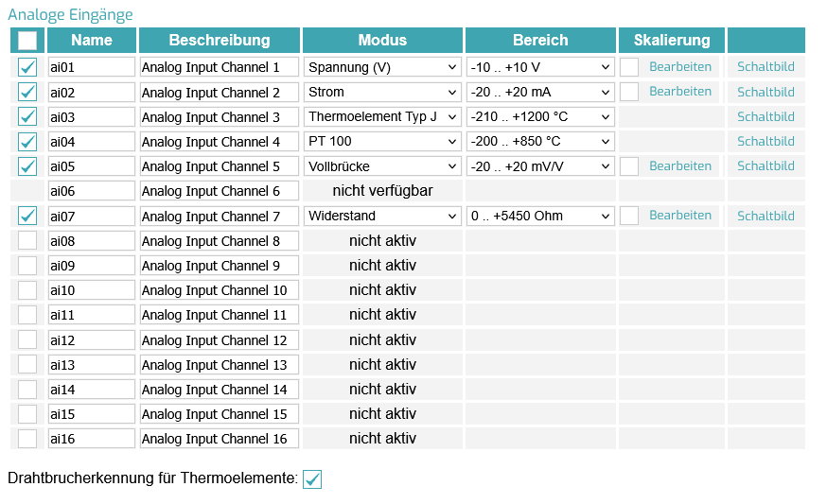Screen dimensions: 827x504
Task: Click the Analog Input Channel 6 description field
Action: click(x=220, y=191)
